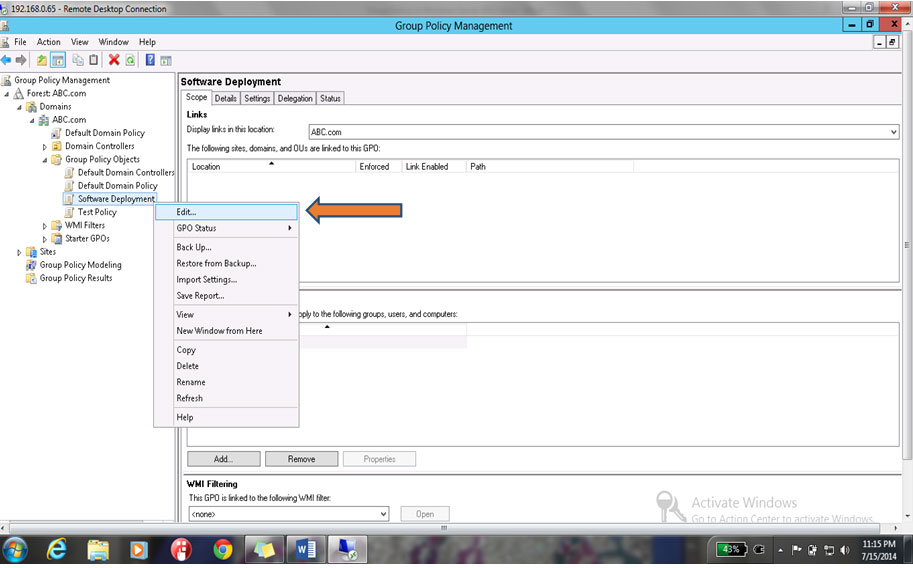Show hidden icons tray arrow

[780, 550]
